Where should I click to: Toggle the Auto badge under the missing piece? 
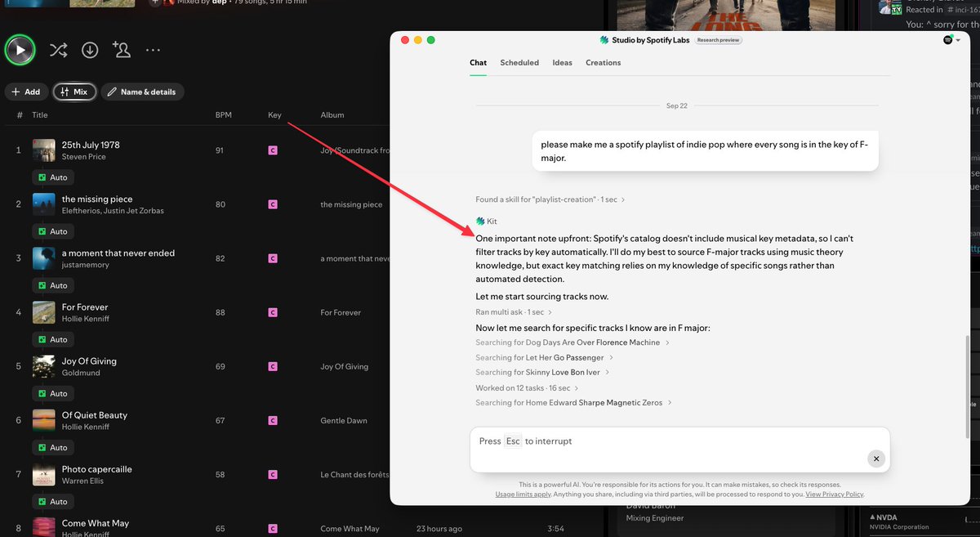point(53,231)
